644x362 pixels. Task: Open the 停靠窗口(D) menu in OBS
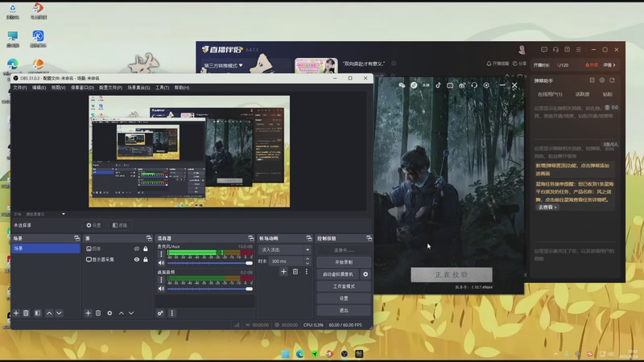pyautogui.click(x=82, y=88)
